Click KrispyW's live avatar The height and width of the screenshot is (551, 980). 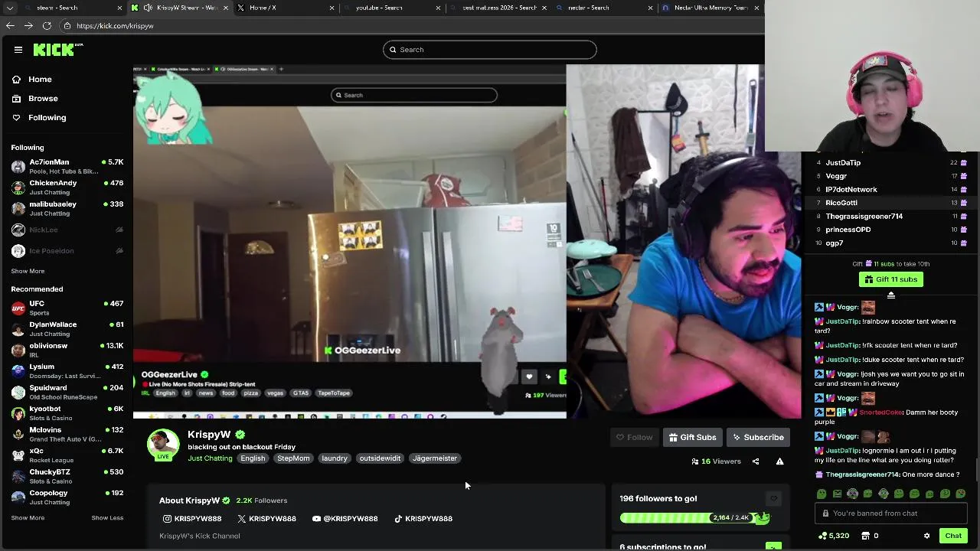(162, 444)
